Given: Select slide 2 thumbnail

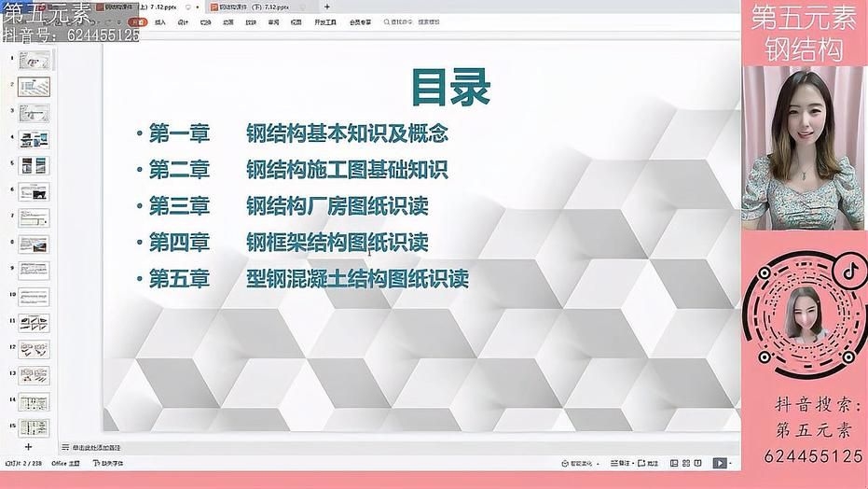Looking at the screenshot, I should (x=34, y=87).
